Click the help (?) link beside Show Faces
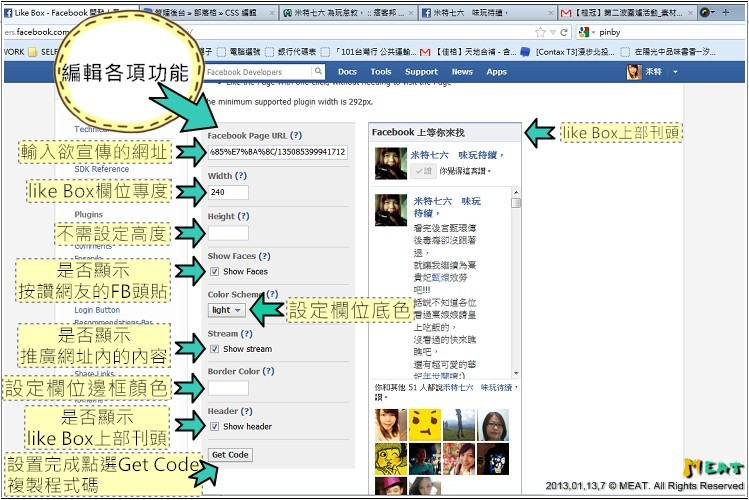The height and width of the screenshot is (500, 749). pos(264,256)
